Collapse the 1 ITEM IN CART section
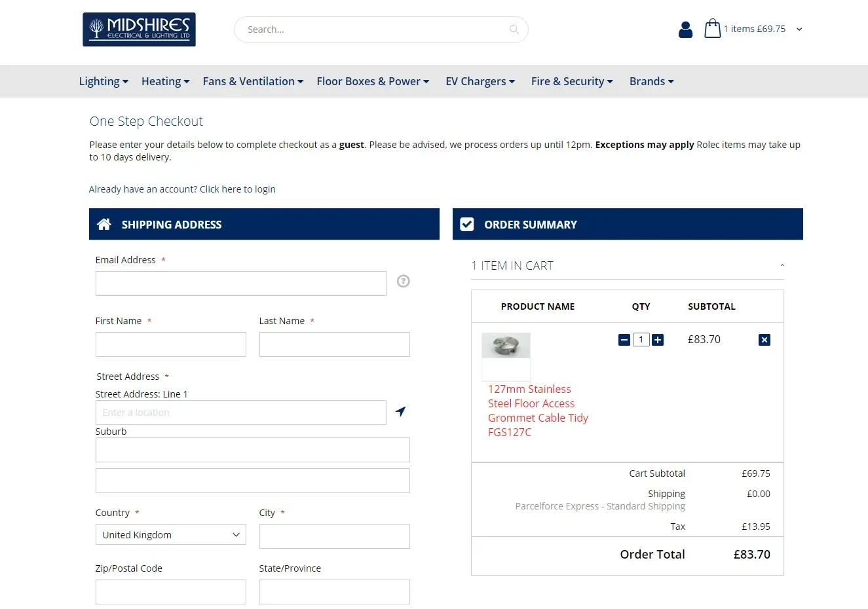The height and width of the screenshot is (609, 868). pyautogui.click(x=782, y=265)
